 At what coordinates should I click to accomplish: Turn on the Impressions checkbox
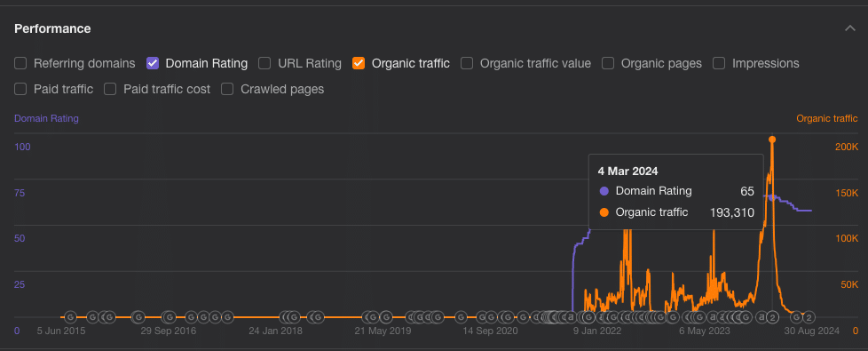click(x=719, y=63)
